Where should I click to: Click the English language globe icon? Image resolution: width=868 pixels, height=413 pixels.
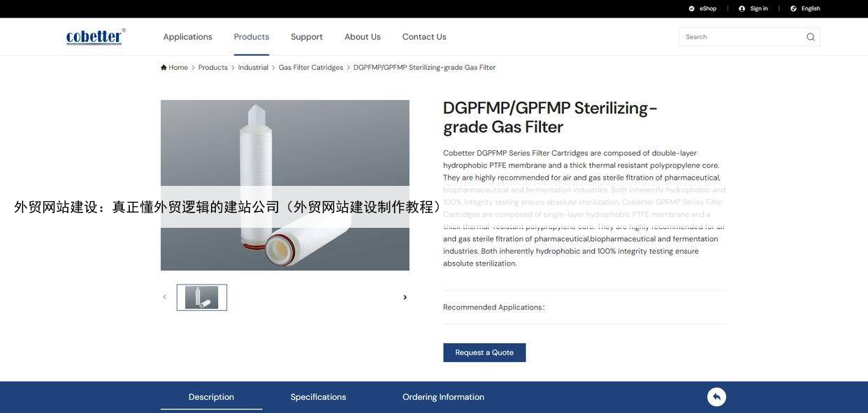793,8
